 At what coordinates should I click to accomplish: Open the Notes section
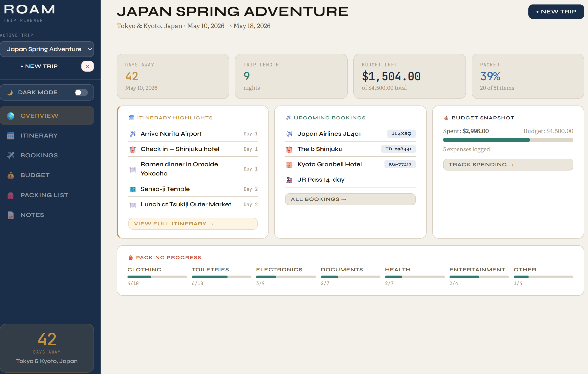tap(47, 215)
